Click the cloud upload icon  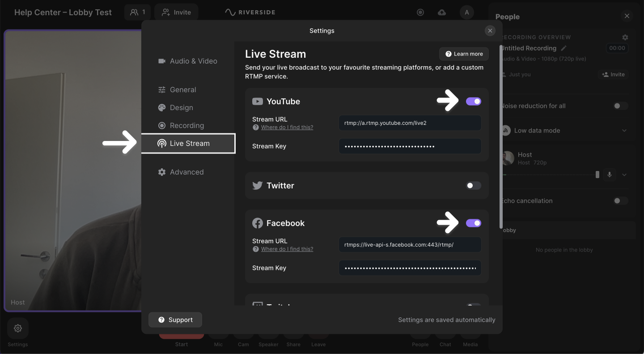coord(442,13)
